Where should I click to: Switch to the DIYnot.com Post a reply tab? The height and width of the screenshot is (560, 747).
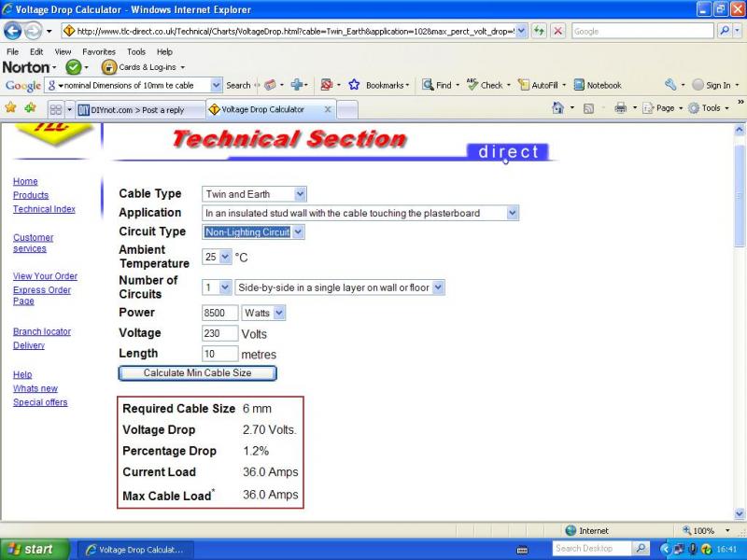click(138, 109)
